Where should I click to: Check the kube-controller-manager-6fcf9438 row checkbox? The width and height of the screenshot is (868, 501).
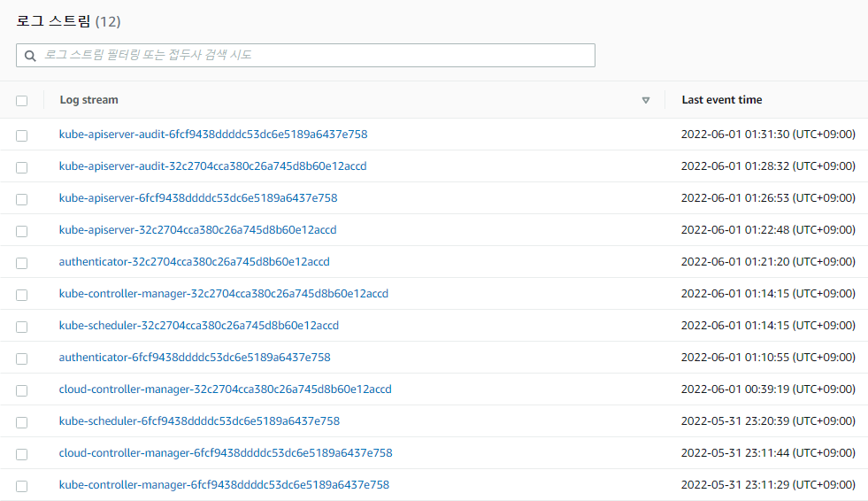click(21, 486)
